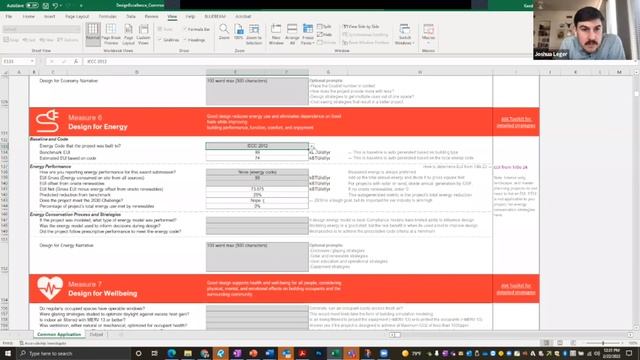Open AIA Toolkit link in Measure 6 banner
Image resolution: width=640 pixels, height=360 pixels.
[x=516, y=122]
